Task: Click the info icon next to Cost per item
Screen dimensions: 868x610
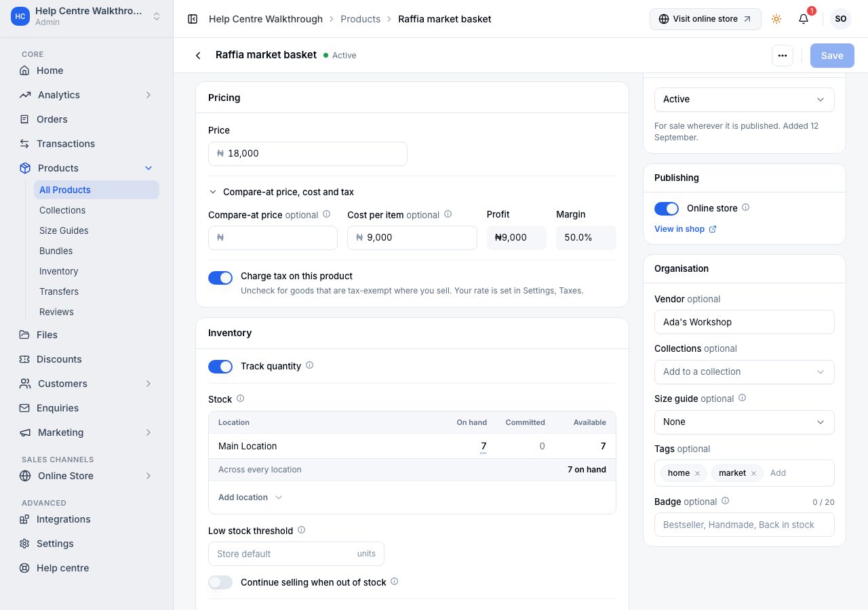Action: (448, 214)
